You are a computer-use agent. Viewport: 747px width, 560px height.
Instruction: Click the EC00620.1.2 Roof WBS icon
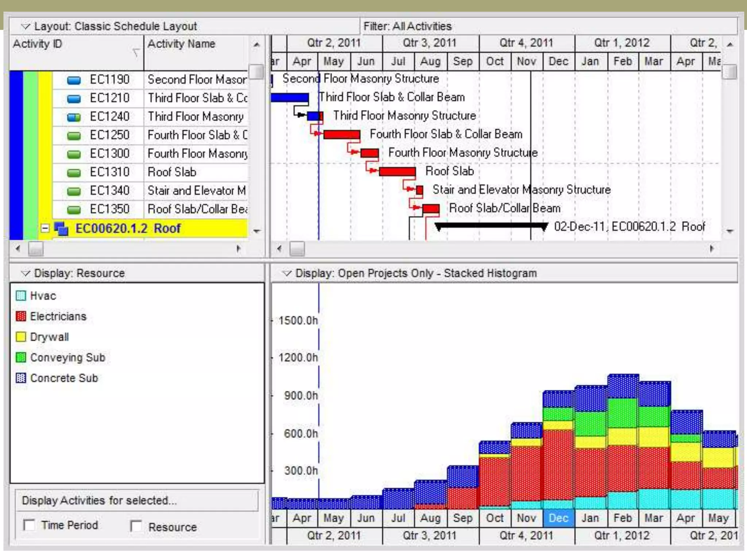coord(61,229)
